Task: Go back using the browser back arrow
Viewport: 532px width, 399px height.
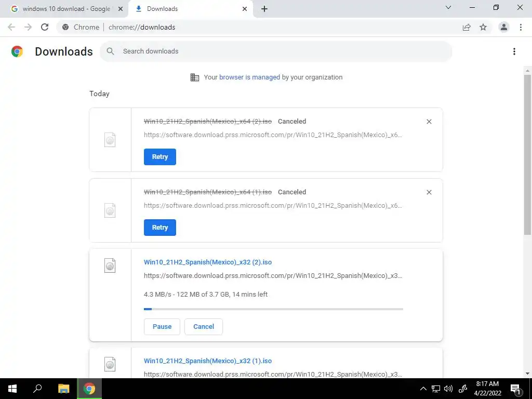Action: [x=11, y=27]
